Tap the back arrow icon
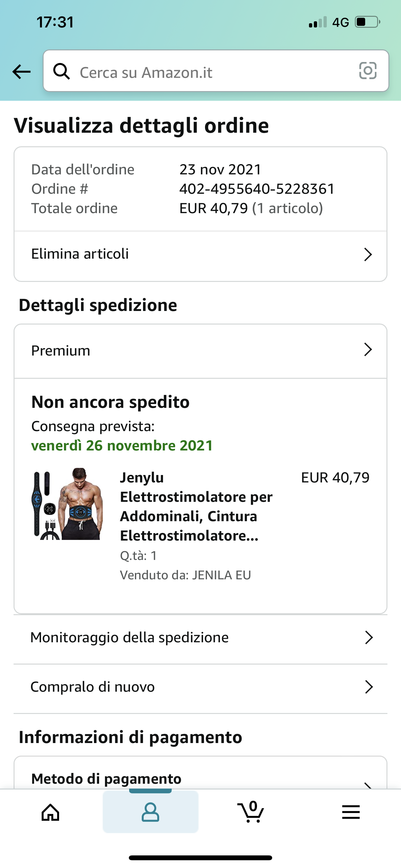The height and width of the screenshot is (868, 401). [x=22, y=72]
